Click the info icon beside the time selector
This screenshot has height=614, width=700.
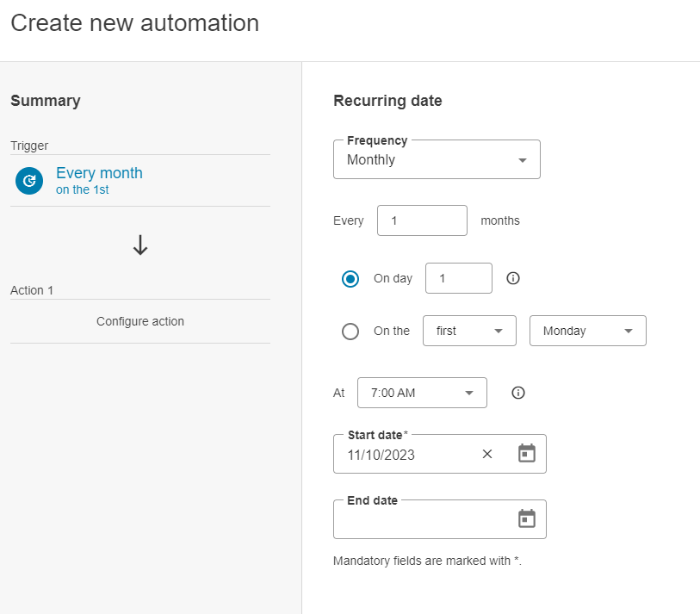pos(517,393)
